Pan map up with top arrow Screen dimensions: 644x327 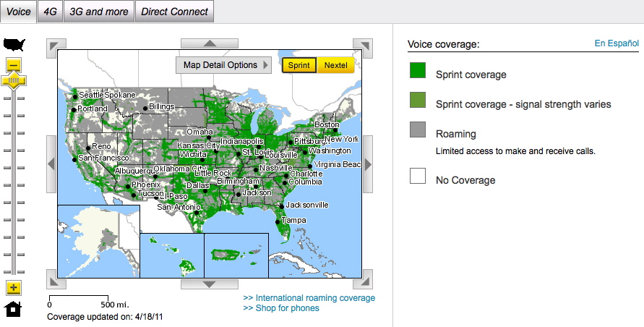pos(210,43)
